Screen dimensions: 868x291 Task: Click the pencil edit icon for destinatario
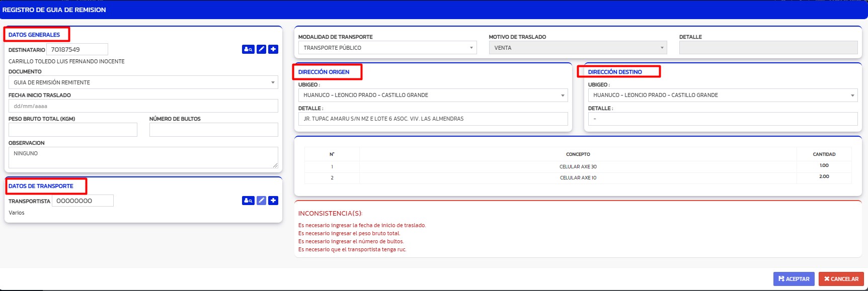tap(262, 49)
